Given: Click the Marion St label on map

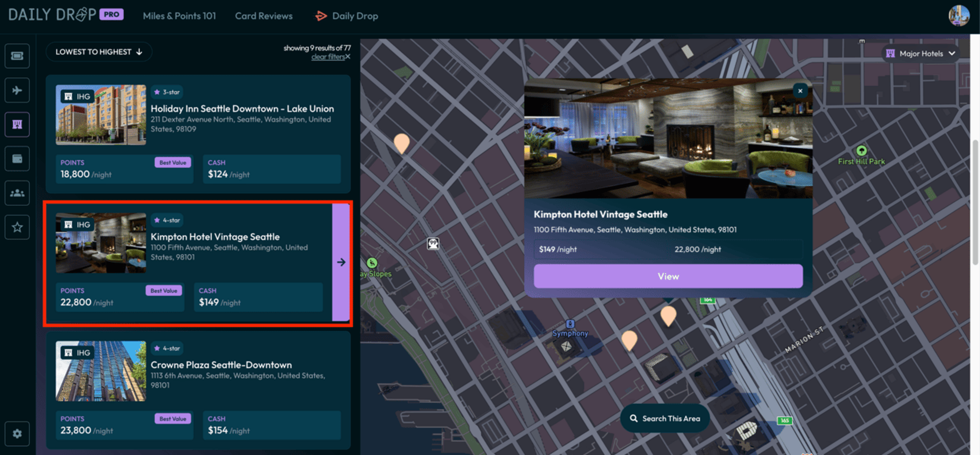Looking at the screenshot, I should pos(805,340).
